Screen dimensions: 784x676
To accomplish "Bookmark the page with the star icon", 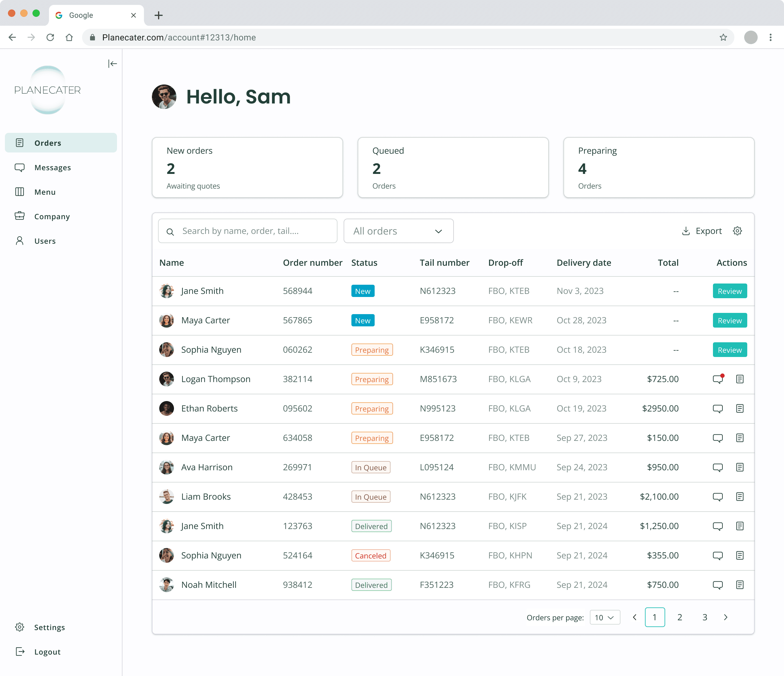I will 723,37.
